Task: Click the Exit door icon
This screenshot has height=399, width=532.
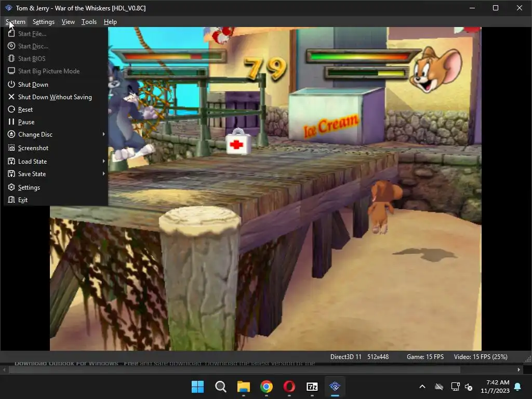Action: click(11, 199)
